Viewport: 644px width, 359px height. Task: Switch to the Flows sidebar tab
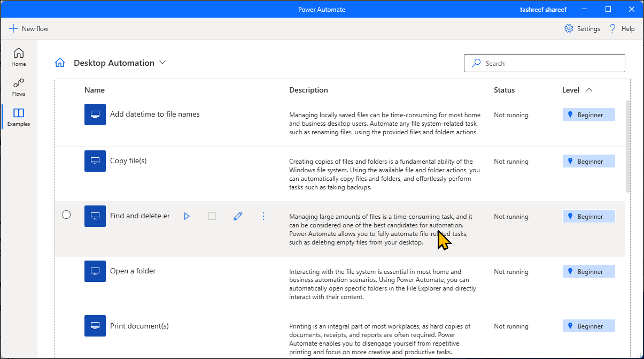[19, 87]
